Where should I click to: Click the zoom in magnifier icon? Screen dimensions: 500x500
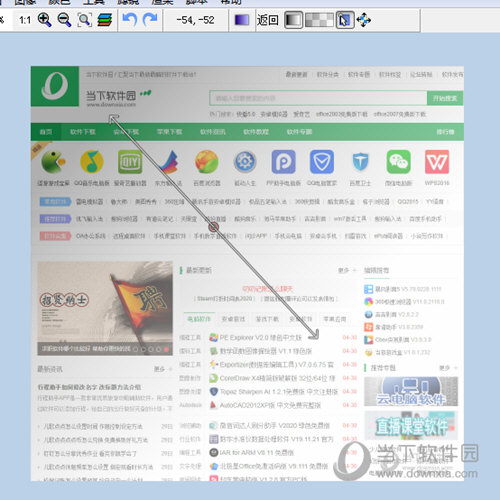(x=44, y=20)
